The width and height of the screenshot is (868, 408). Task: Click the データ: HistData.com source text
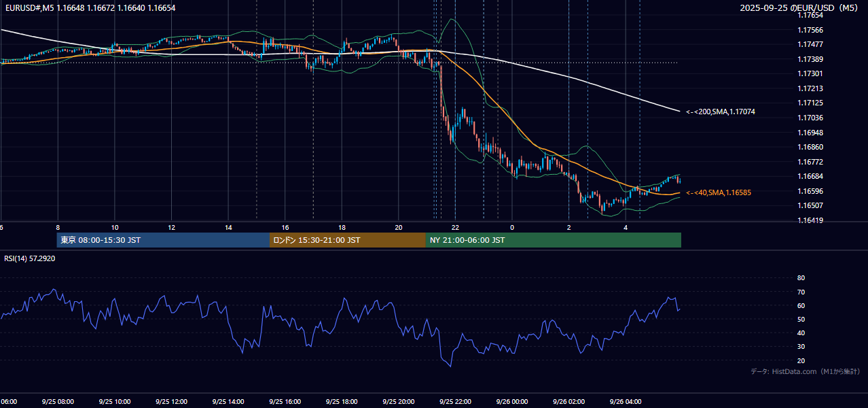click(x=805, y=372)
